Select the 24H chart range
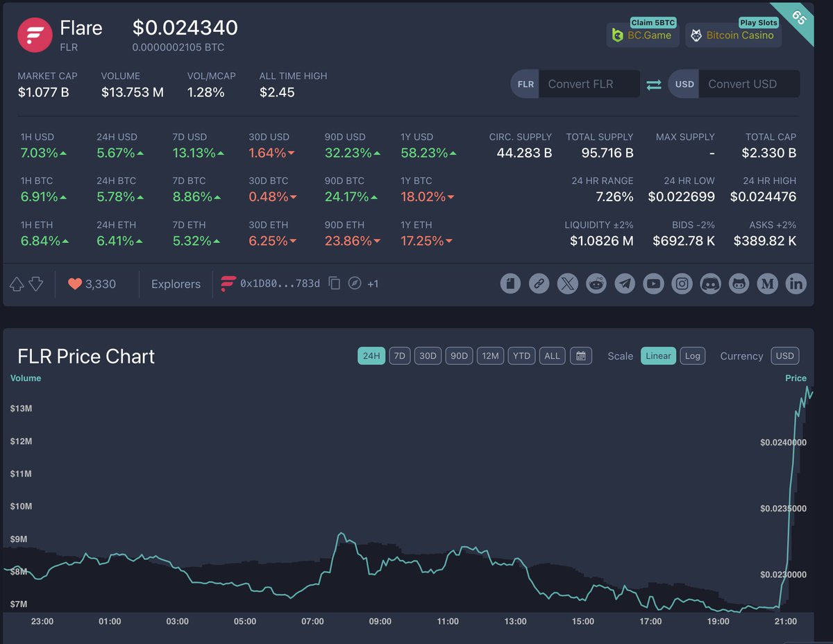Image resolution: width=833 pixels, height=644 pixels. (371, 356)
